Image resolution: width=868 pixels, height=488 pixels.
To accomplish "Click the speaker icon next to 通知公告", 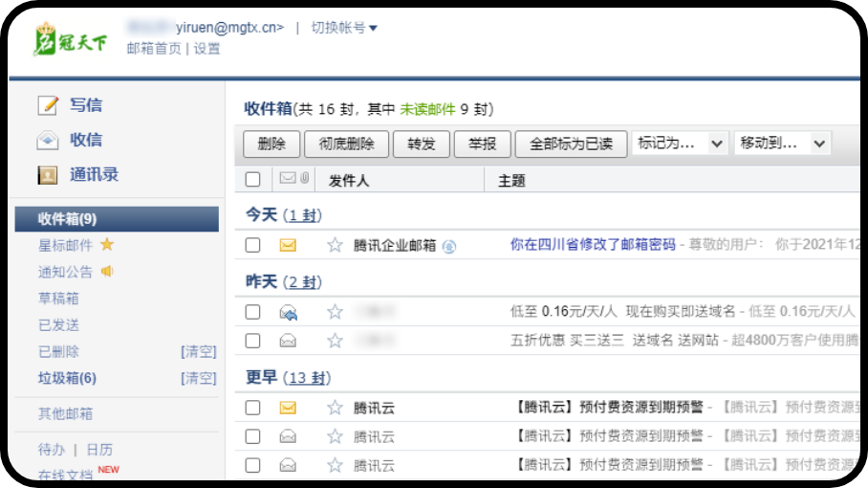I will 107,272.
